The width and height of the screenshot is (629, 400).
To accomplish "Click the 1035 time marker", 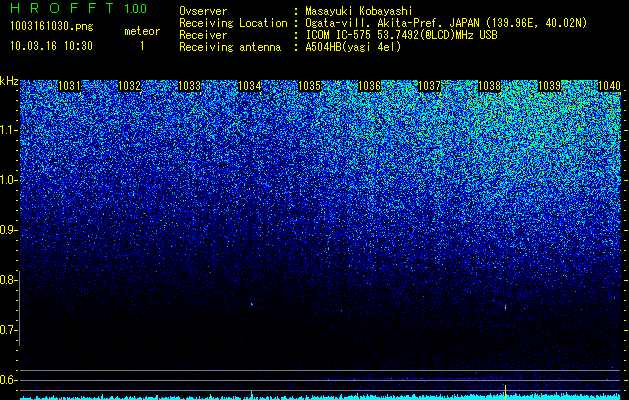I will [310, 86].
